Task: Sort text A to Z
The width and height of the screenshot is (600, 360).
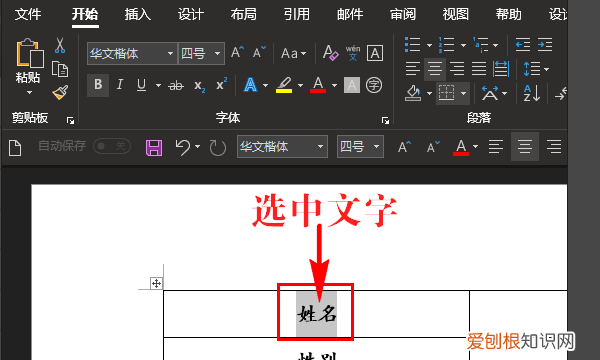Action: click(532, 93)
